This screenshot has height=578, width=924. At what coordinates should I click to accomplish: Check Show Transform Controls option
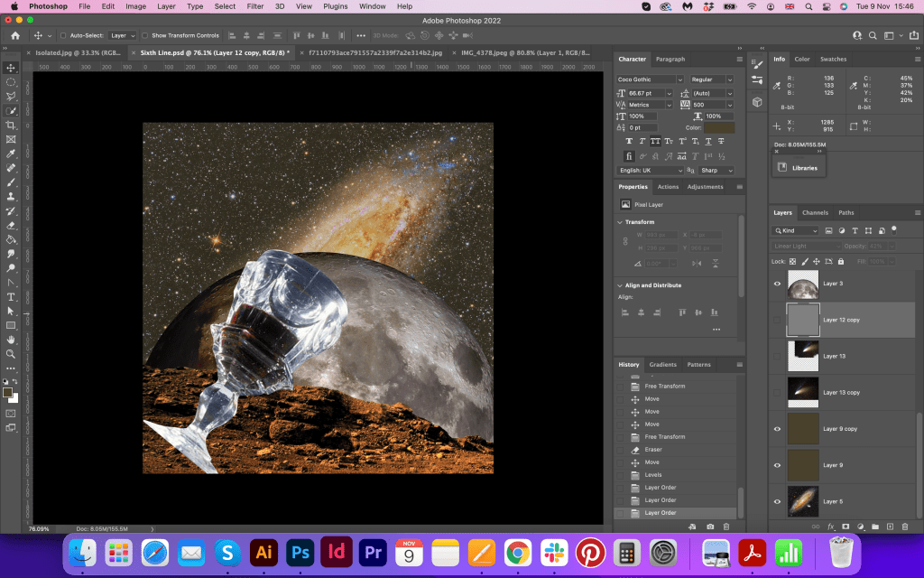pos(145,35)
